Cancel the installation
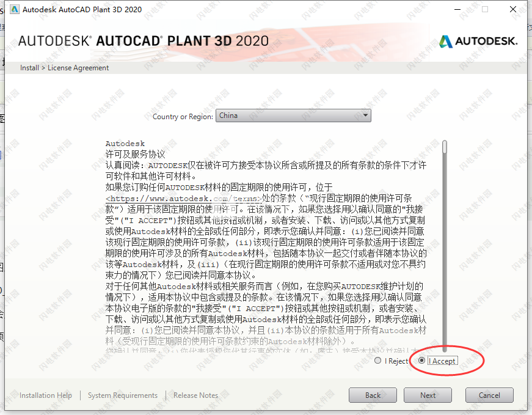The width and height of the screenshot is (532, 415). [489, 395]
